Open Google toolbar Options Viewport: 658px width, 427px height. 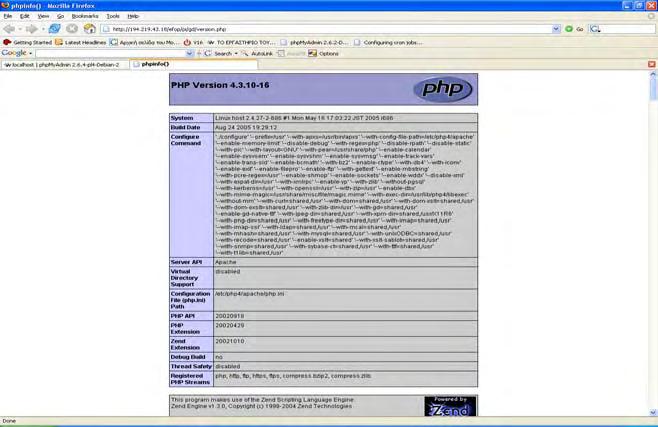(x=324, y=53)
